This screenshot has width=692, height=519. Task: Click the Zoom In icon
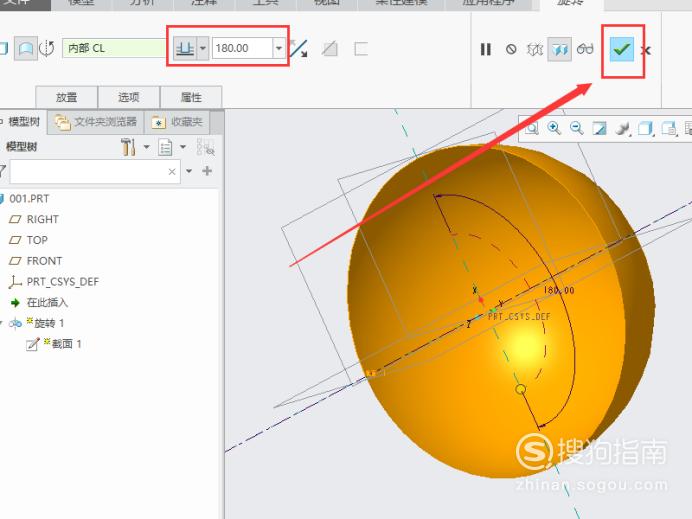tap(554, 128)
